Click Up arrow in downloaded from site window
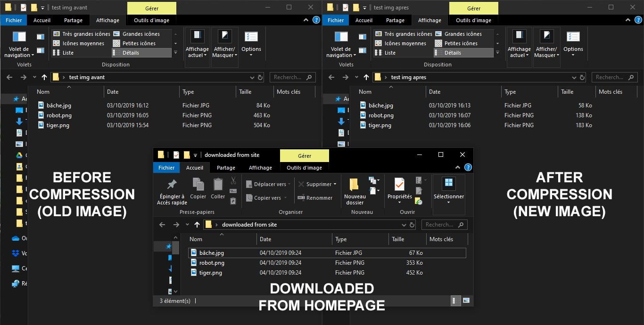This screenshot has width=644, height=325. tap(197, 225)
